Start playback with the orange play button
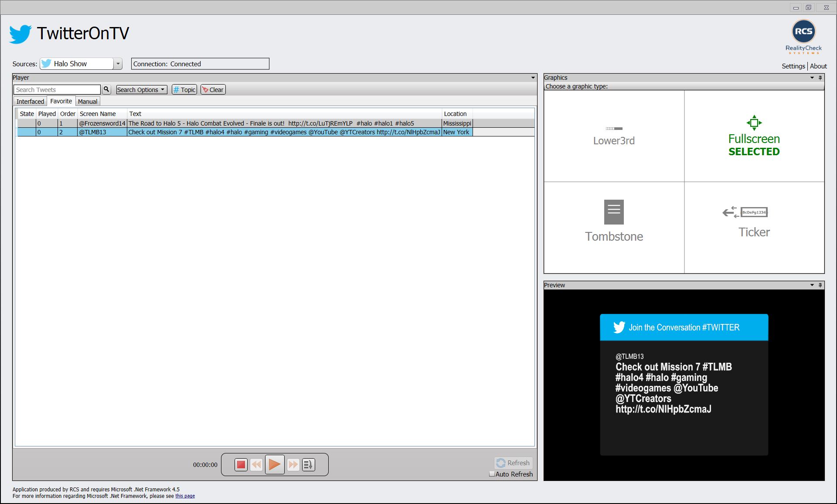Image resolution: width=837 pixels, height=504 pixels. click(x=275, y=464)
